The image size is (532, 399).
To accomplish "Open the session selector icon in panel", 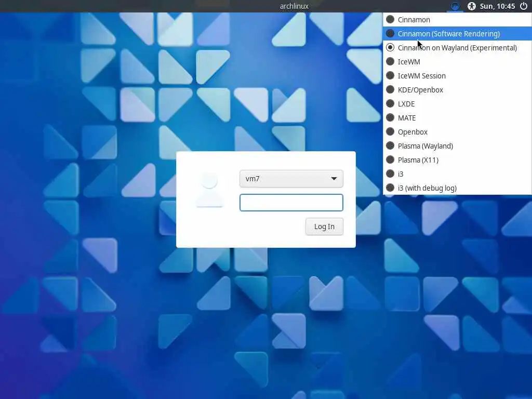I will pos(455,6).
